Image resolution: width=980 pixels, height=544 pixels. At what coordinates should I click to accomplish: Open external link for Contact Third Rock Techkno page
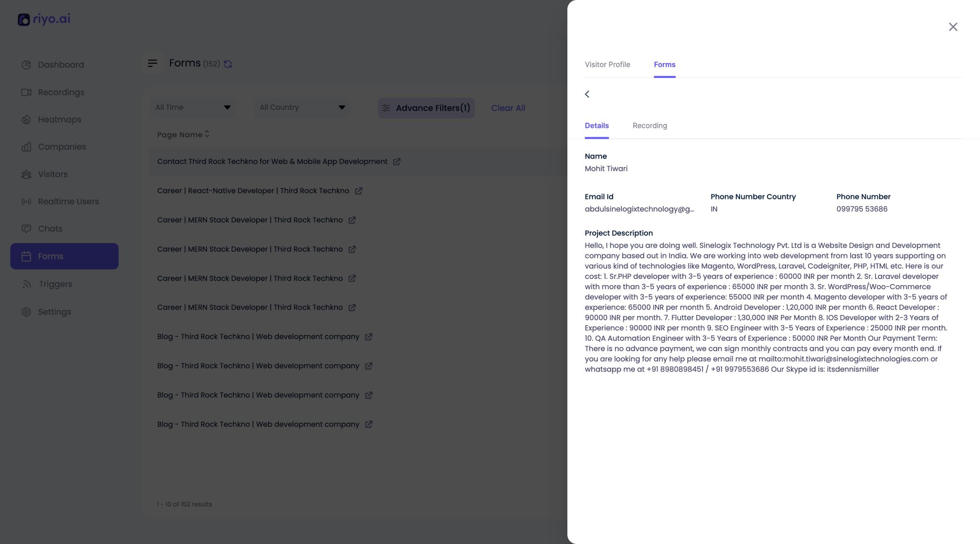[397, 161]
